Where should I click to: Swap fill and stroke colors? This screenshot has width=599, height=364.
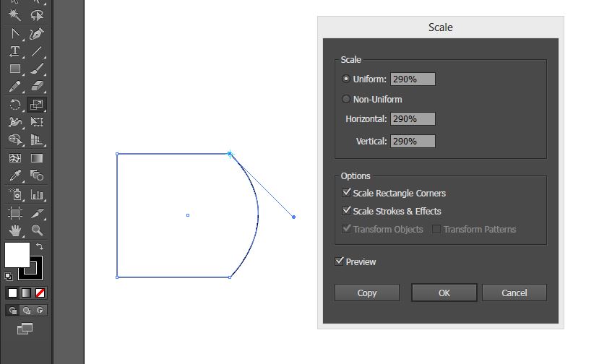pos(39,246)
